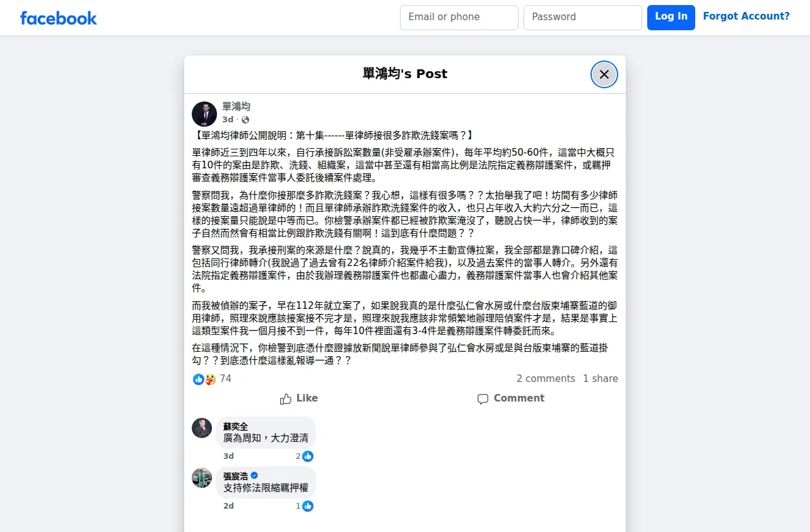View the 1 share link
The height and width of the screenshot is (532, 810).
(x=601, y=379)
